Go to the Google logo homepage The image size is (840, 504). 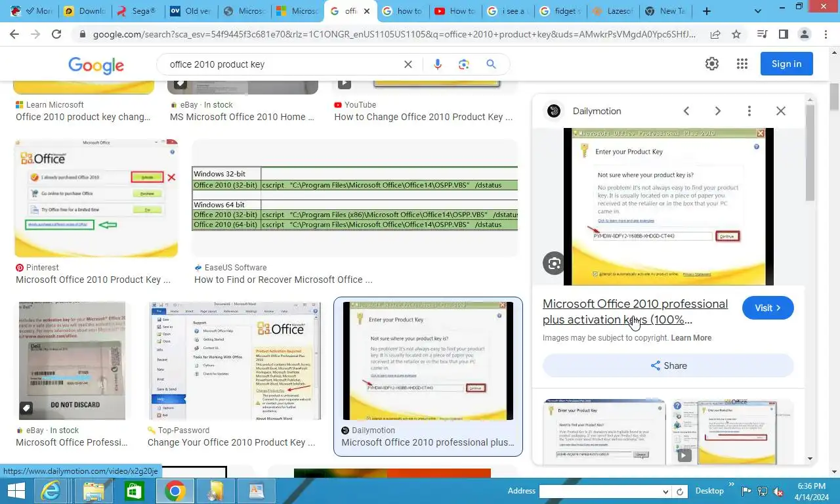click(96, 64)
